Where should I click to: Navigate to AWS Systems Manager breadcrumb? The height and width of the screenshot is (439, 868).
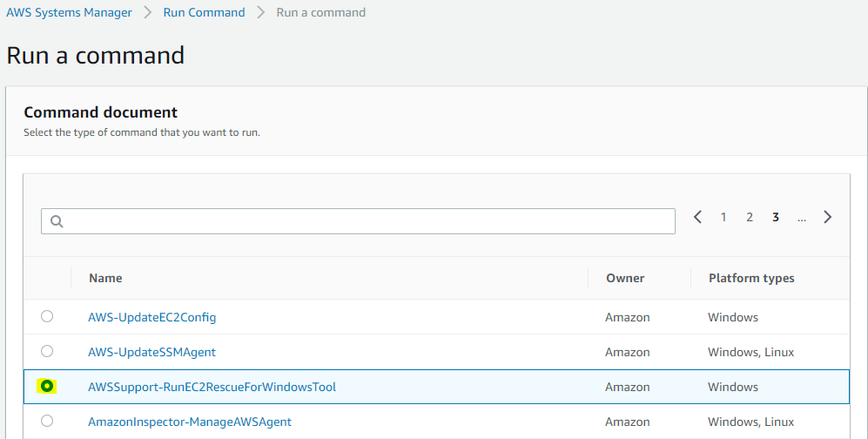point(69,13)
